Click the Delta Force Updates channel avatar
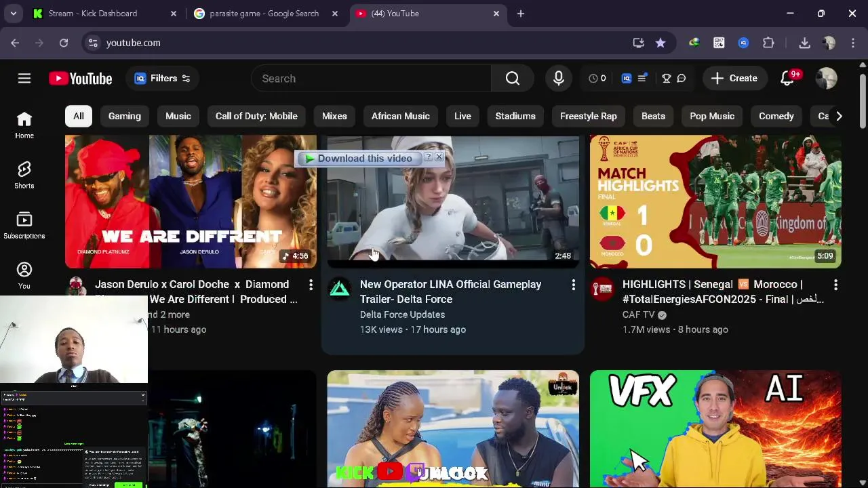 point(340,289)
